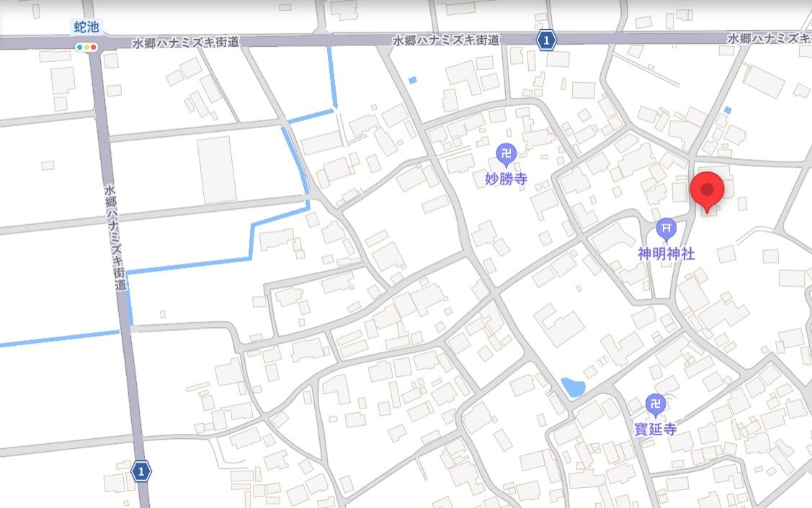Click the cut-off 水郷ハナミズキ label at right edge
812x508 pixels.
click(x=769, y=37)
